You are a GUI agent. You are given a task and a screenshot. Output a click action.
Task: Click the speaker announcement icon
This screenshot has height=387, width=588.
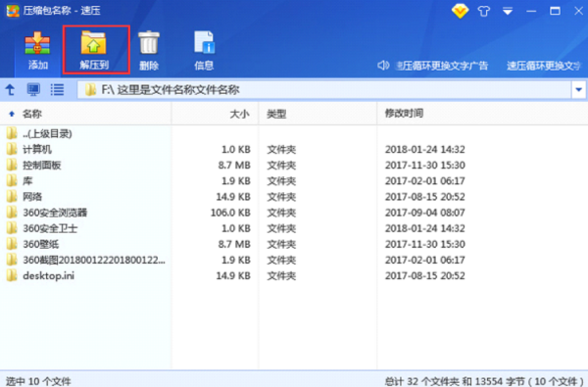click(383, 66)
